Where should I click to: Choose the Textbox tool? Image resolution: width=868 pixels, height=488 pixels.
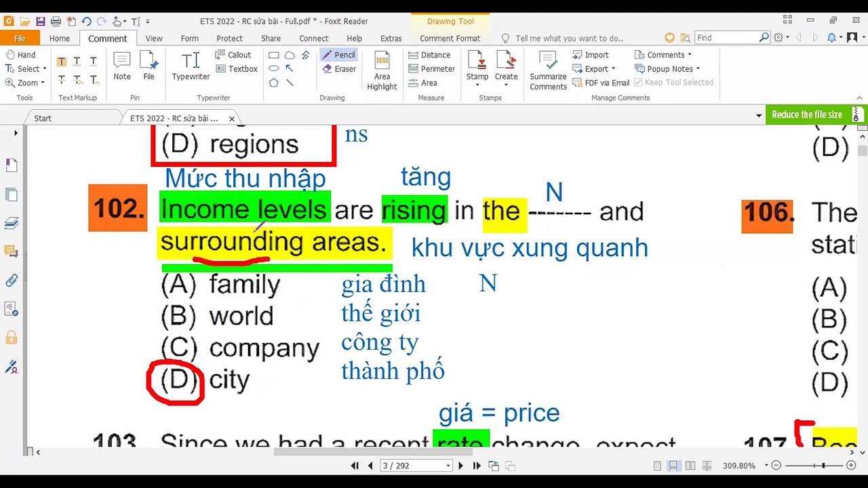(x=237, y=69)
